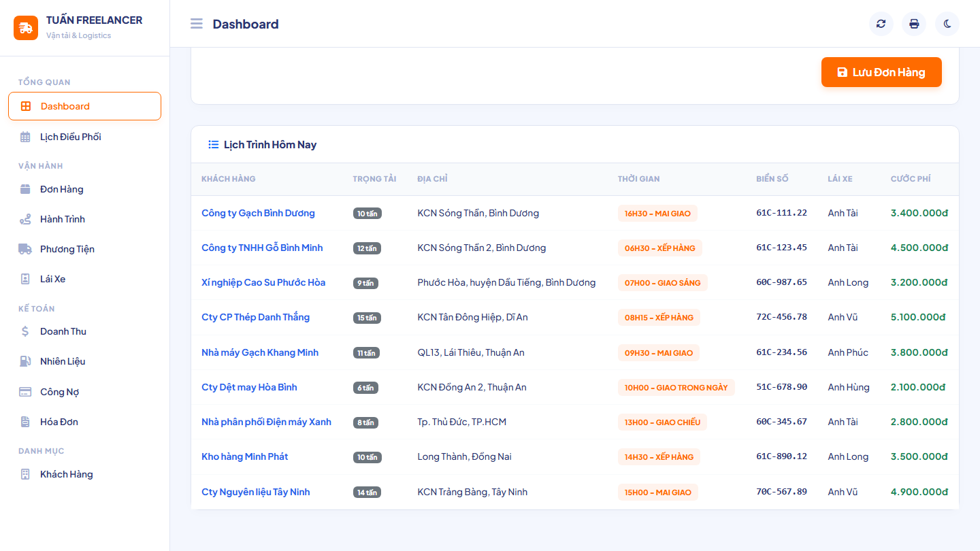This screenshot has width=980, height=551.
Task: Open Hóa Đơn in the sidebar
Action: (x=85, y=422)
